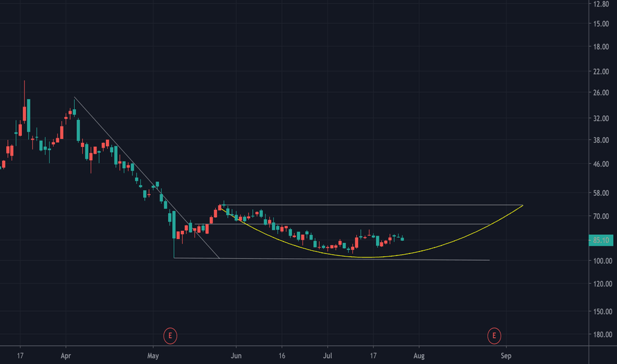This screenshot has height=364, width=617.
Task: Click the 32.00 price axis label
Action: 601,118
